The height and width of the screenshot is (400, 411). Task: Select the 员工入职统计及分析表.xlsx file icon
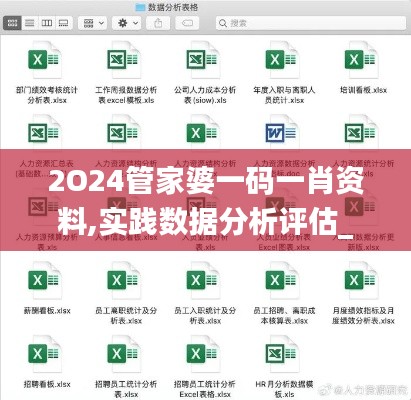[x=203, y=280]
